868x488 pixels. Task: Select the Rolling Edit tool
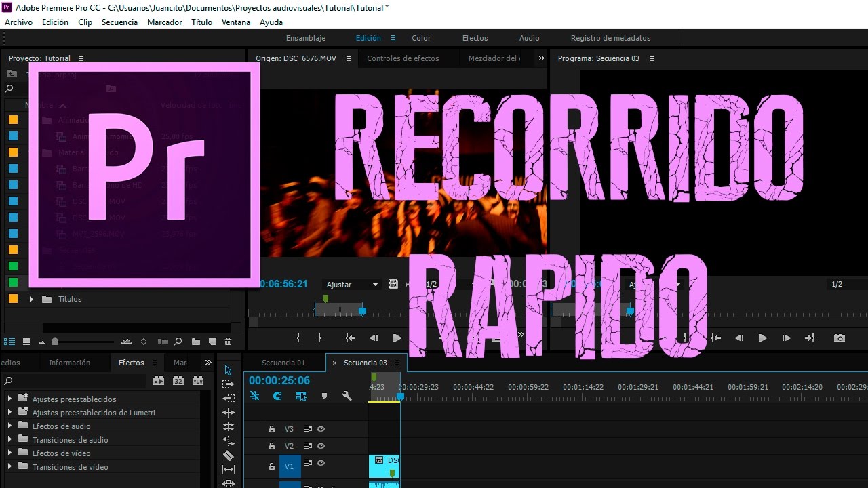[229, 426]
